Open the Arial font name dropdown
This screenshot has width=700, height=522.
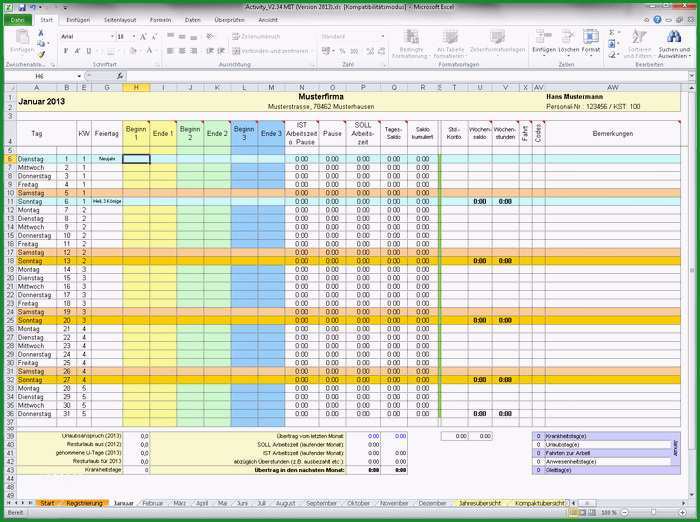(112, 37)
